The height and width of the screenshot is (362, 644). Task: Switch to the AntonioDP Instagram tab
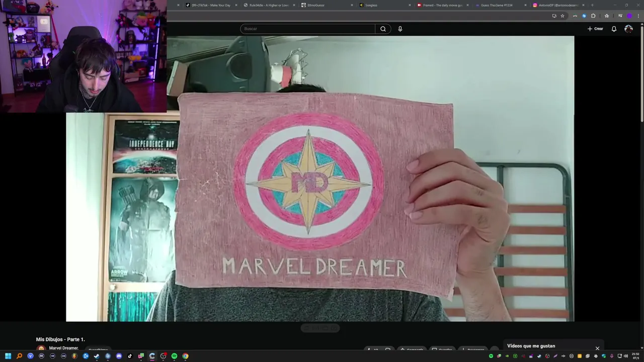[x=558, y=5]
